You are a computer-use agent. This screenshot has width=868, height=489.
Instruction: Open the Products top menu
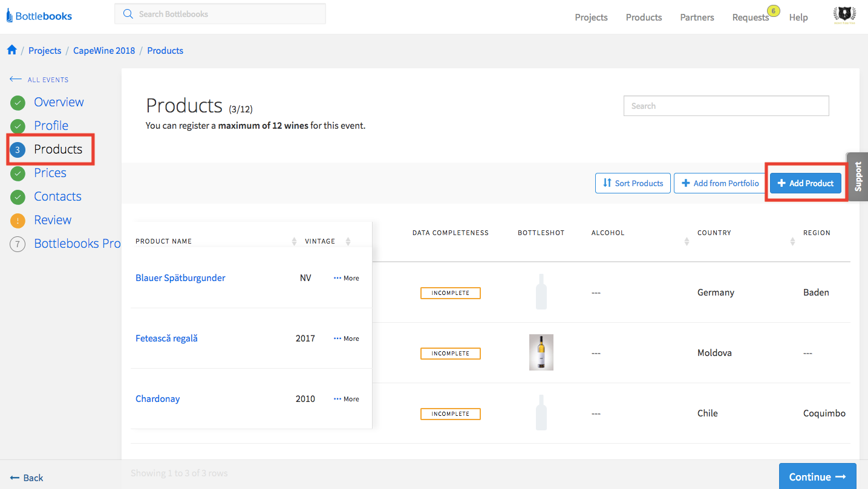pyautogui.click(x=644, y=17)
